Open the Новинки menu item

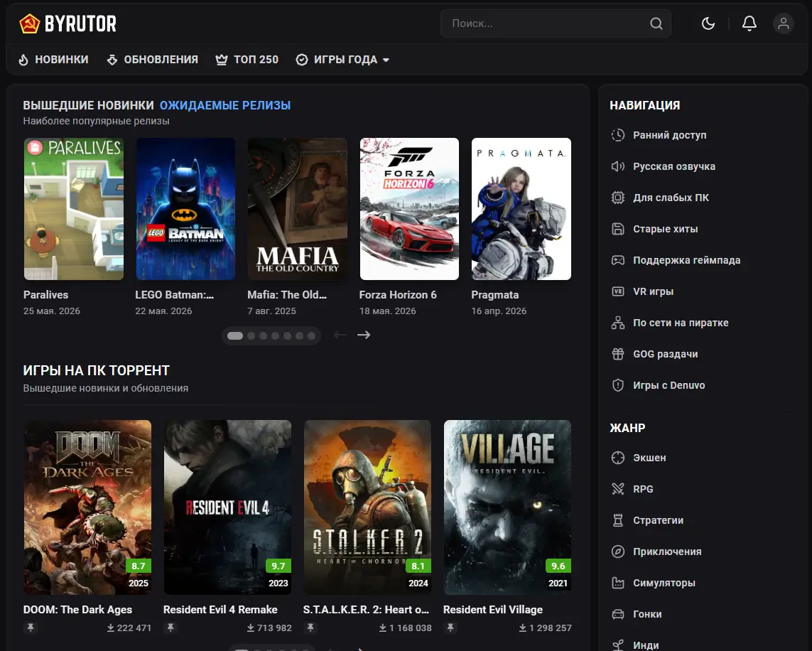62,60
